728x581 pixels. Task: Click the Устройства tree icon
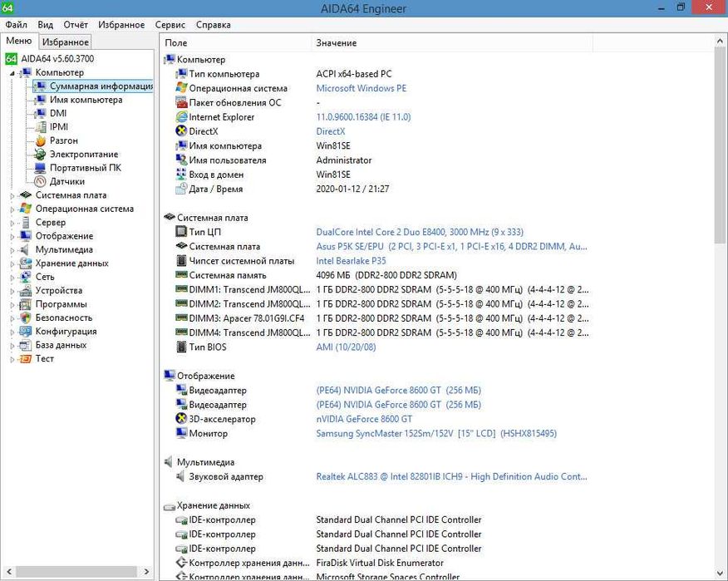point(26,291)
